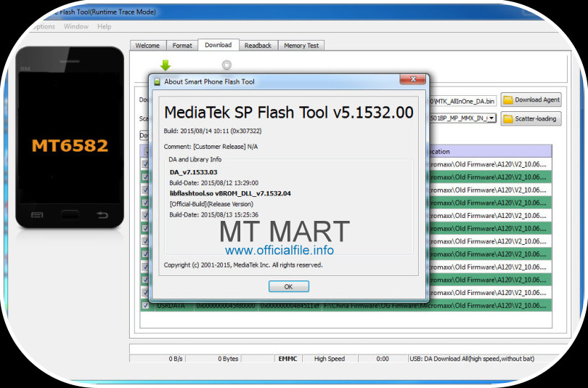The width and height of the screenshot is (588, 388).
Task: Open the Help menu
Action: point(105,26)
